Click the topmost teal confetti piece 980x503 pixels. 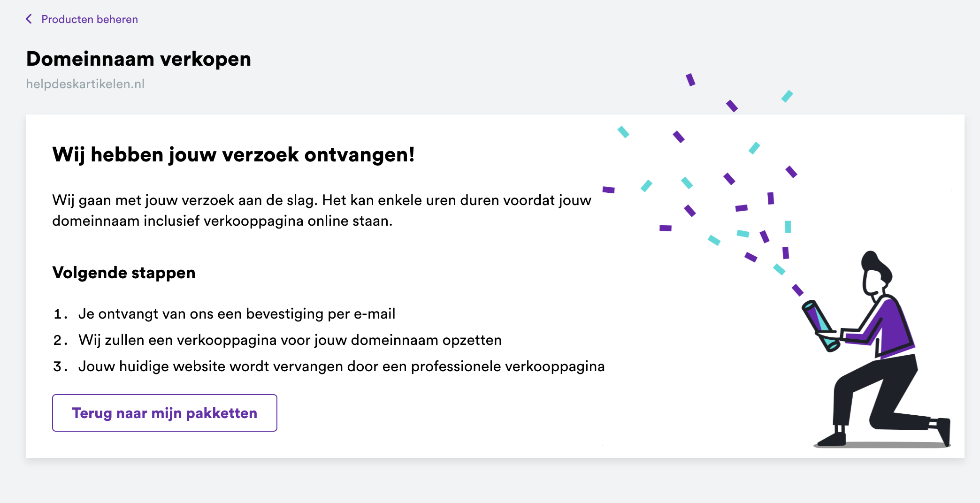coord(787,96)
